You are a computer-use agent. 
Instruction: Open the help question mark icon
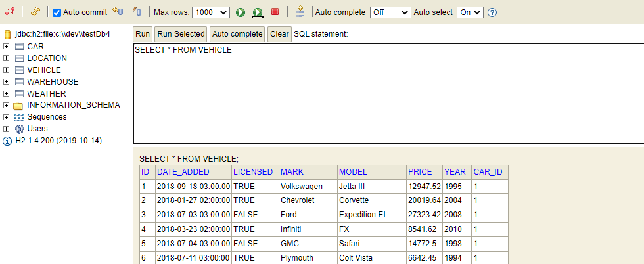(x=492, y=12)
